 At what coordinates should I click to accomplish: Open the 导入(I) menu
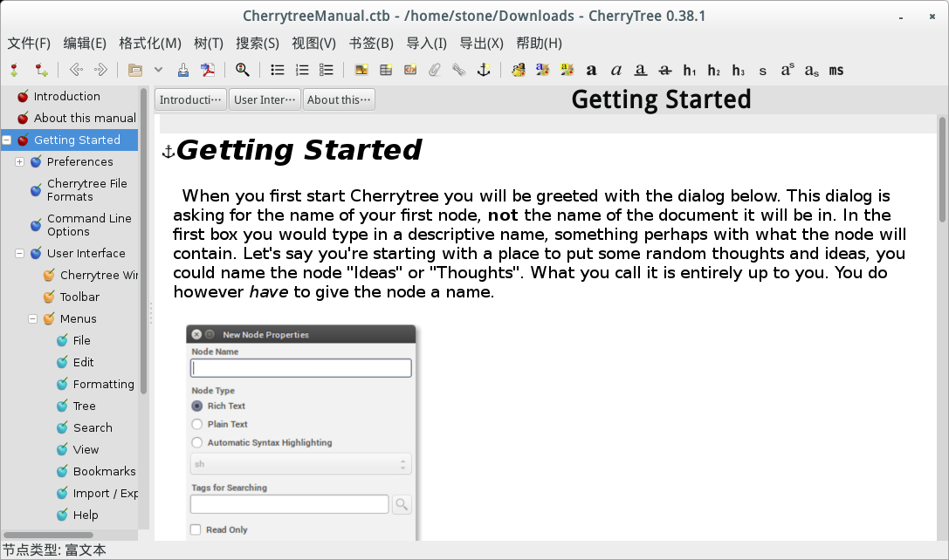[426, 43]
